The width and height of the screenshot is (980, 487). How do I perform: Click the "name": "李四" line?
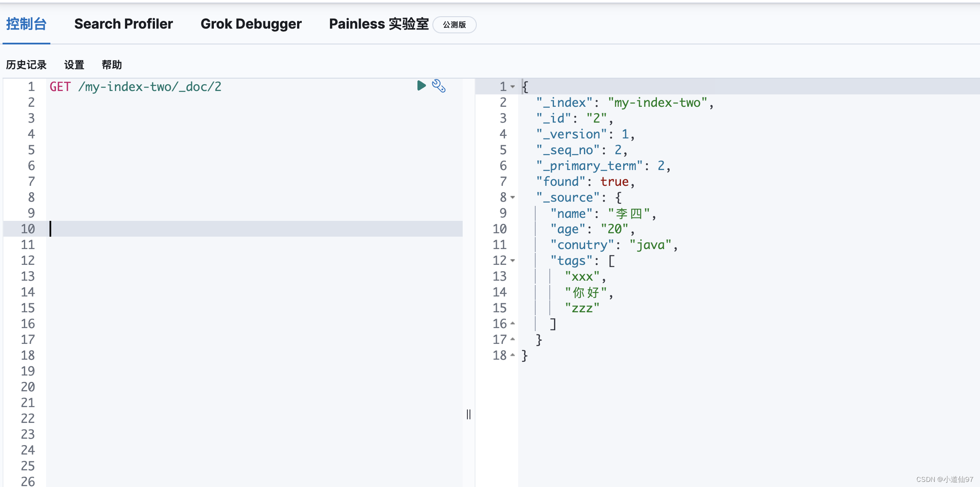(603, 213)
